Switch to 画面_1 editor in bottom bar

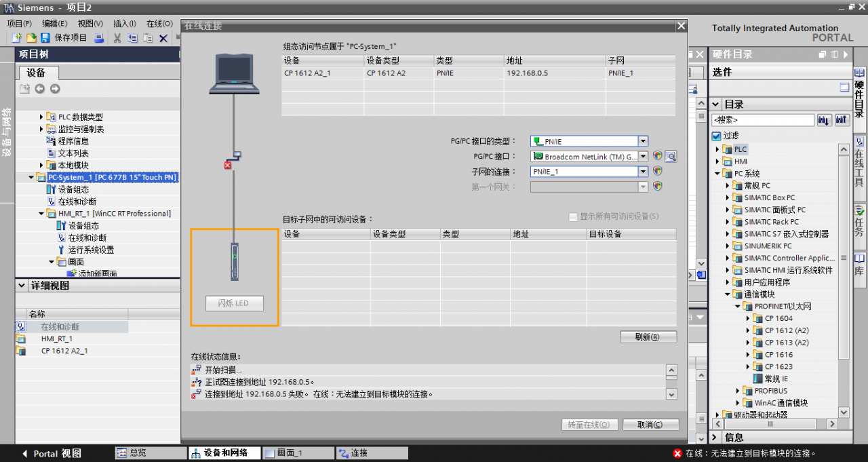[298, 453]
